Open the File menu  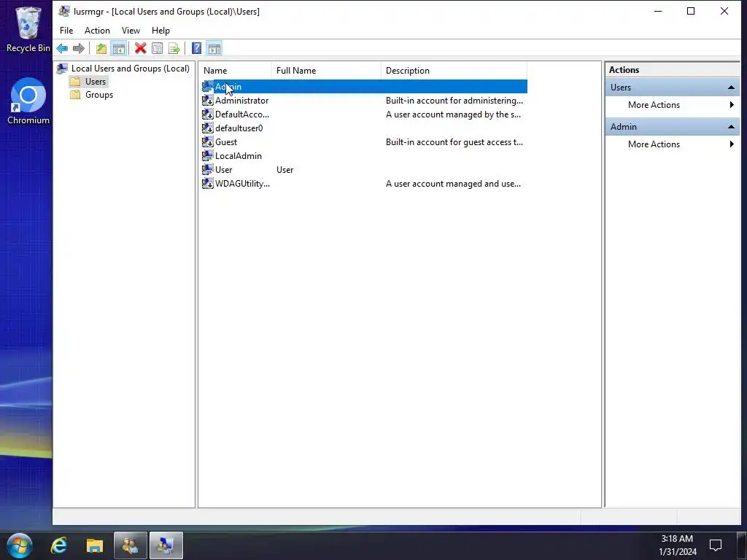click(66, 31)
